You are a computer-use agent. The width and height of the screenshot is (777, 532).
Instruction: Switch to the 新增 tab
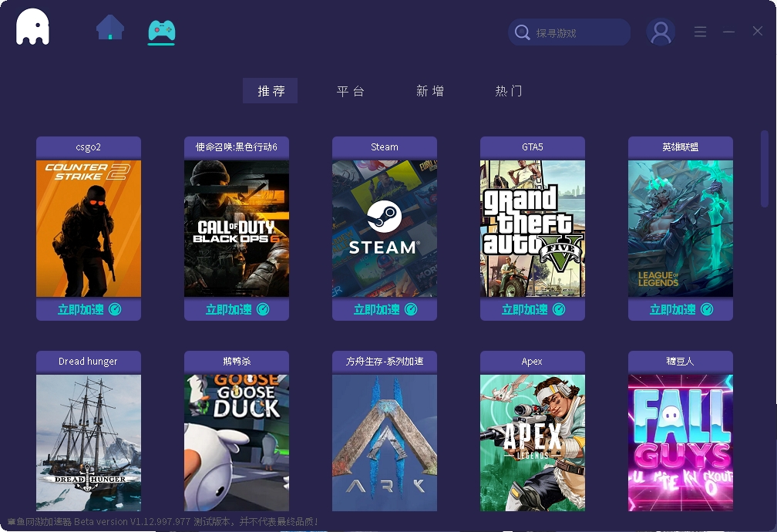429,91
